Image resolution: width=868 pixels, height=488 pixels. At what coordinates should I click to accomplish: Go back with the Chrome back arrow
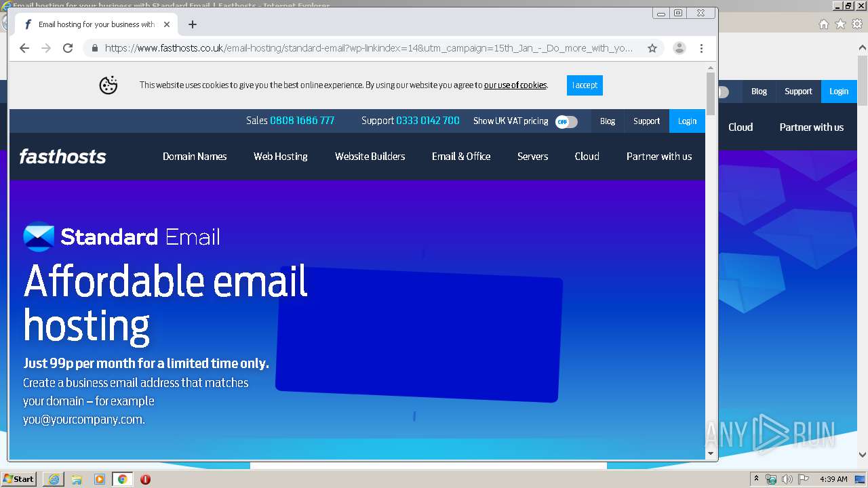(x=24, y=48)
